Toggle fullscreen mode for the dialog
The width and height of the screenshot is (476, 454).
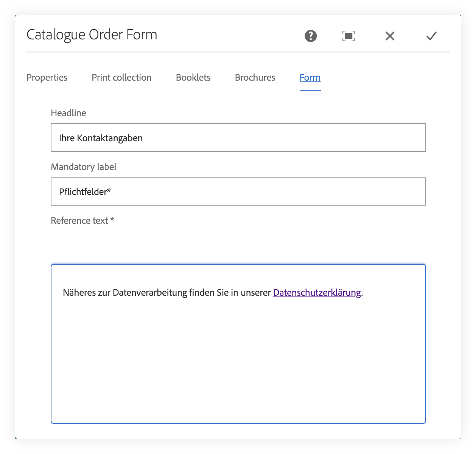[348, 36]
